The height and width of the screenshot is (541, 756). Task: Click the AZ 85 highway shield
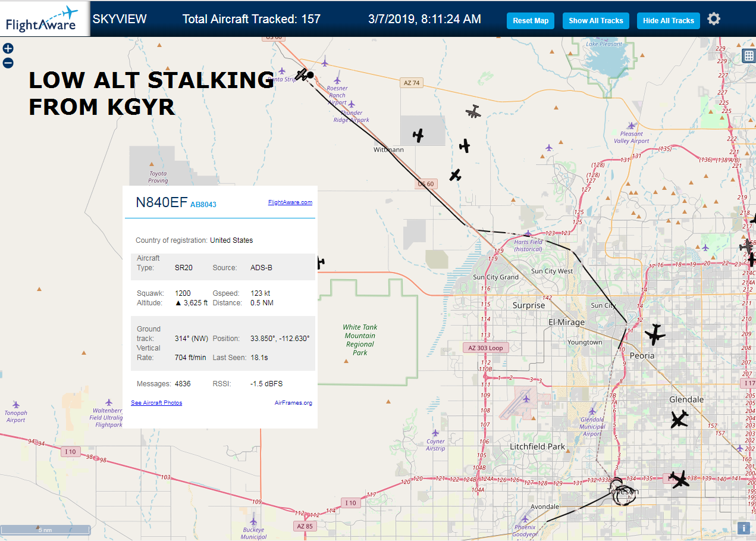(x=305, y=526)
